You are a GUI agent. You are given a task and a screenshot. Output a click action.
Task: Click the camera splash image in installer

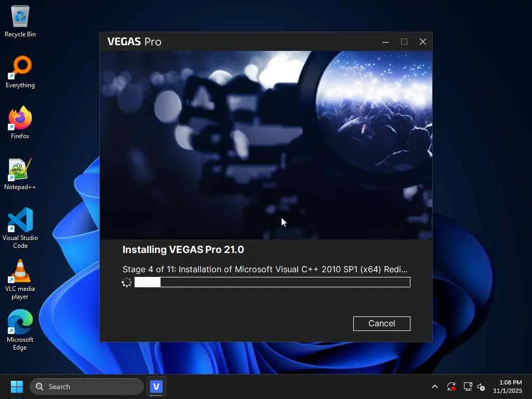pyautogui.click(x=266, y=145)
